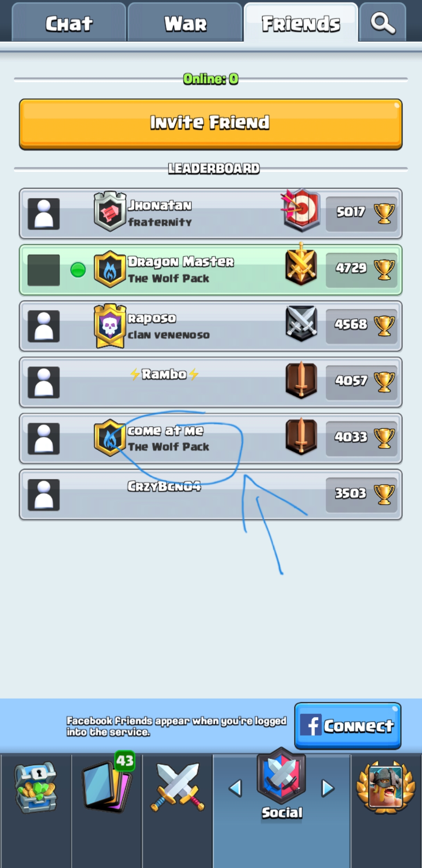Switch to the Chat tab
422x868 pixels.
(x=69, y=23)
